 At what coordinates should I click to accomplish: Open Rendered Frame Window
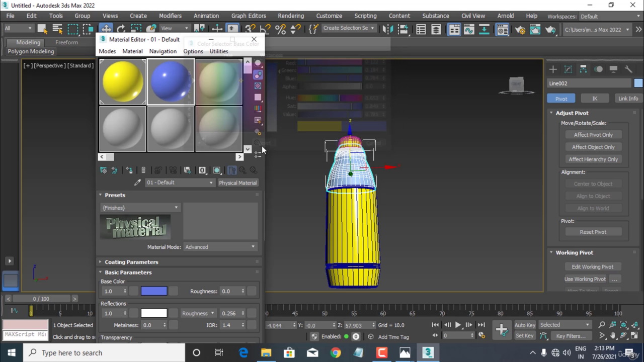click(535, 30)
